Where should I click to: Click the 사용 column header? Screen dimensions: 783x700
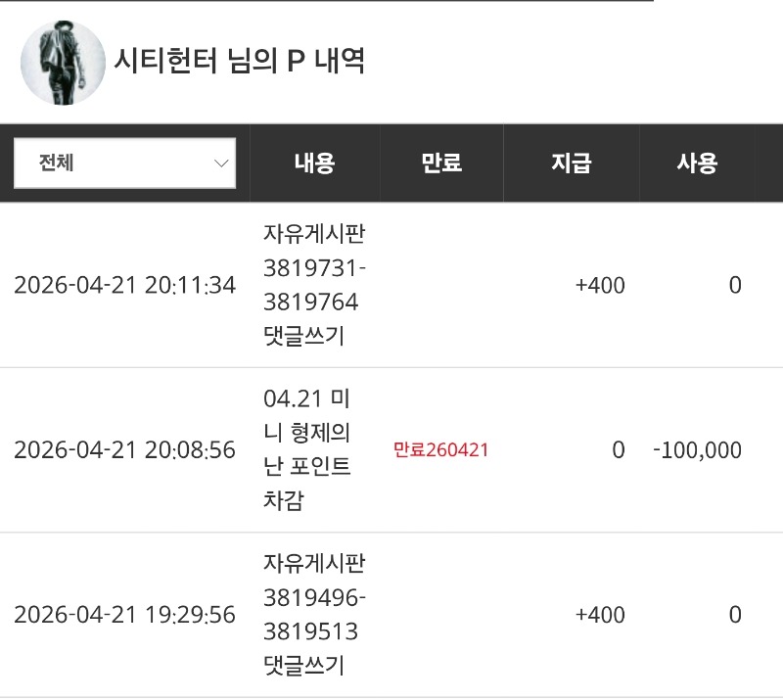(x=697, y=163)
